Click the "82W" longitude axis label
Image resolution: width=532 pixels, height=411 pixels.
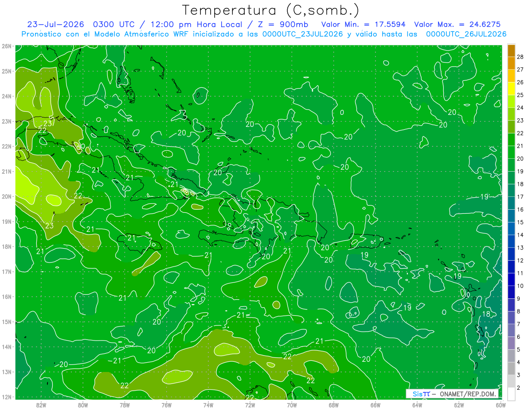[x=41, y=405]
